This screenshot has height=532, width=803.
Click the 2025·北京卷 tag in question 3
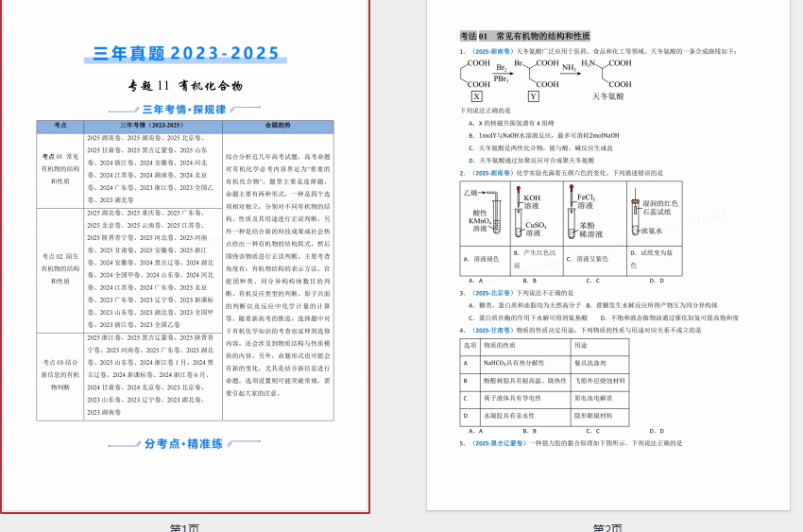[489, 293]
